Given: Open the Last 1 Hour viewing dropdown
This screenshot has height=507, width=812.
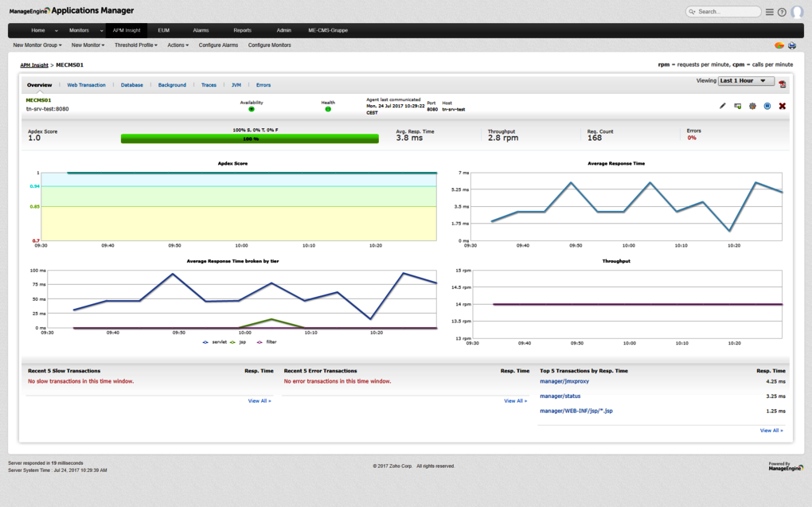Looking at the screenshot, I should (x=746, y=81).
